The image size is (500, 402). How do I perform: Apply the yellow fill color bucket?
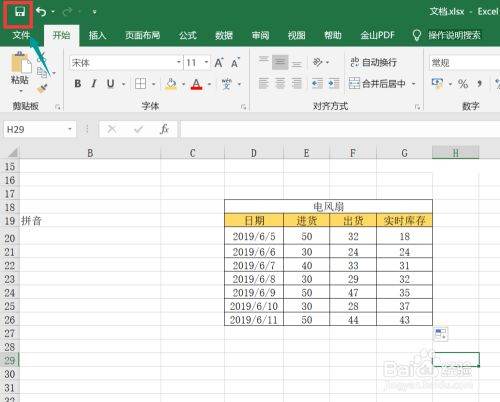click(171, 84)
